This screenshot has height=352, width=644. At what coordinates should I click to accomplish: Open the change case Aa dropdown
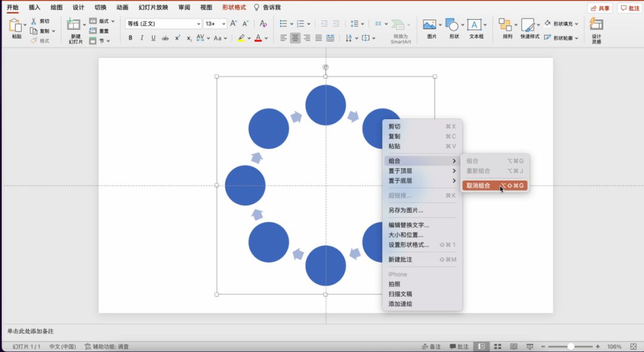[220, 38]
